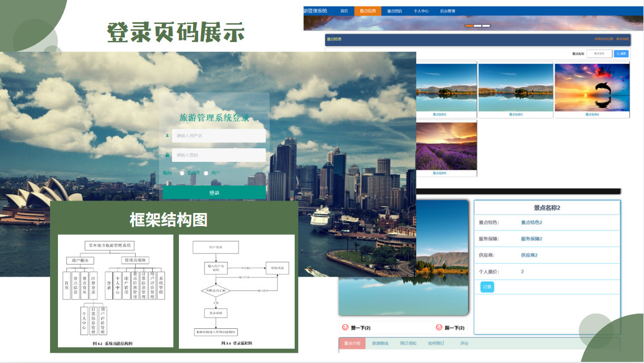This screenshot has height=363, width=644.
Task: Click the green 登录 login button
Action: [214, 193]
